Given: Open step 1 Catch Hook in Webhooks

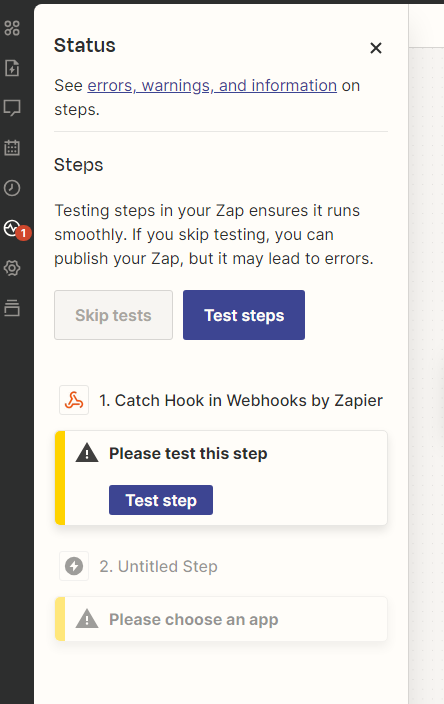Looking at the screenshot, I should [x=241, y=400].
